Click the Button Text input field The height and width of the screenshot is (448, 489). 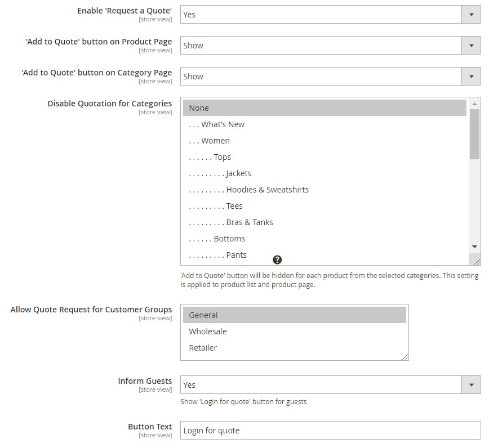point(330,431)
